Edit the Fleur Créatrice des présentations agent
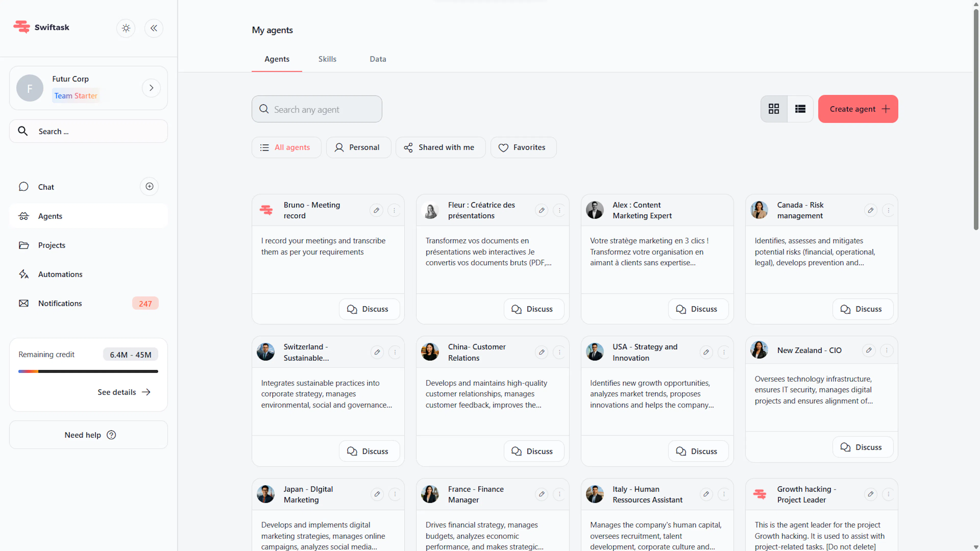980x551 pixels. pyautogui.click(x=541, y=210)
